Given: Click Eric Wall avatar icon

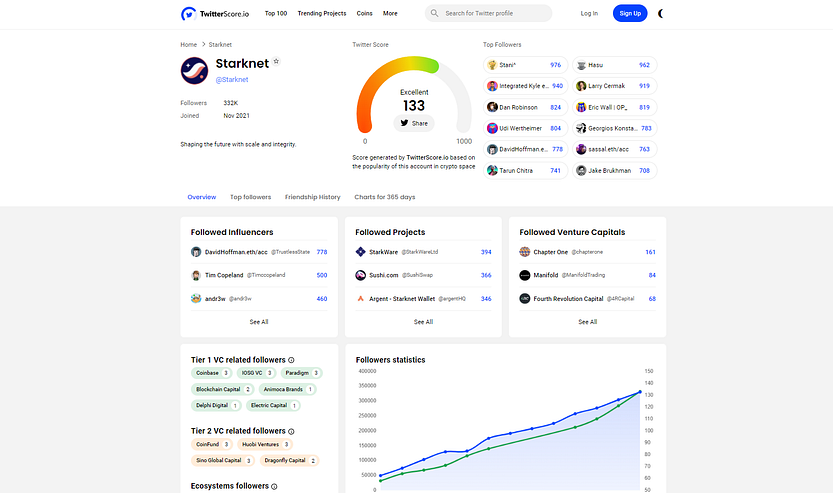Looking at the screenshot, I should pos(581,107).
